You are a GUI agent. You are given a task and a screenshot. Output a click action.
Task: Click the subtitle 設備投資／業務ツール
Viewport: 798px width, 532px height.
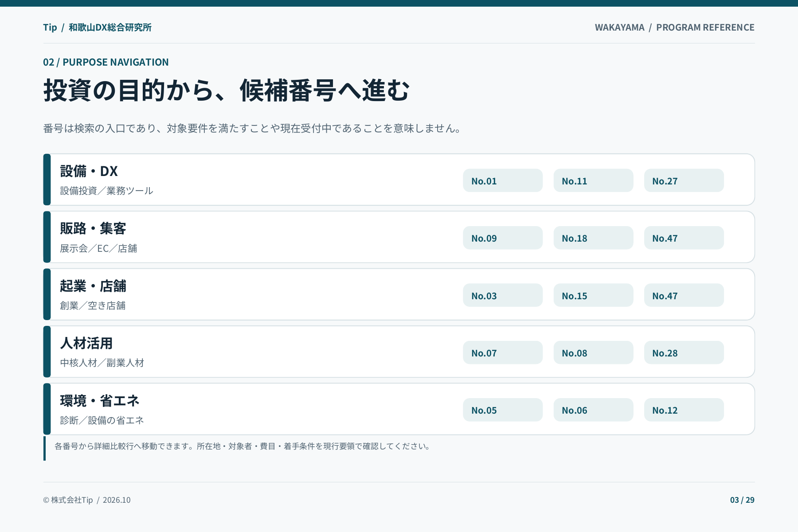[x=106, y=191]
